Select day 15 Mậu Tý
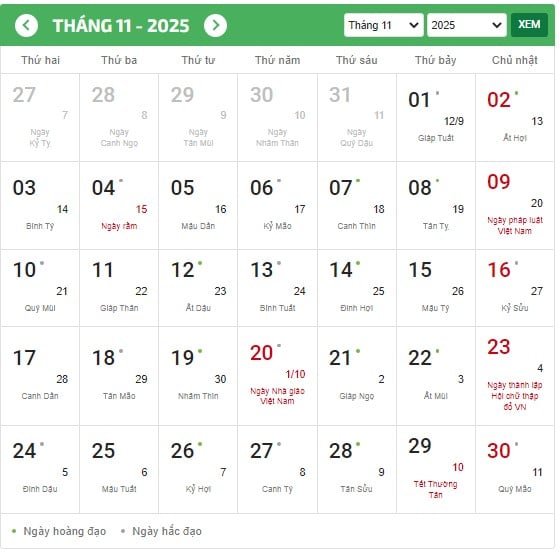Screen dimensions: 559x554 click(x=436, y=288)
